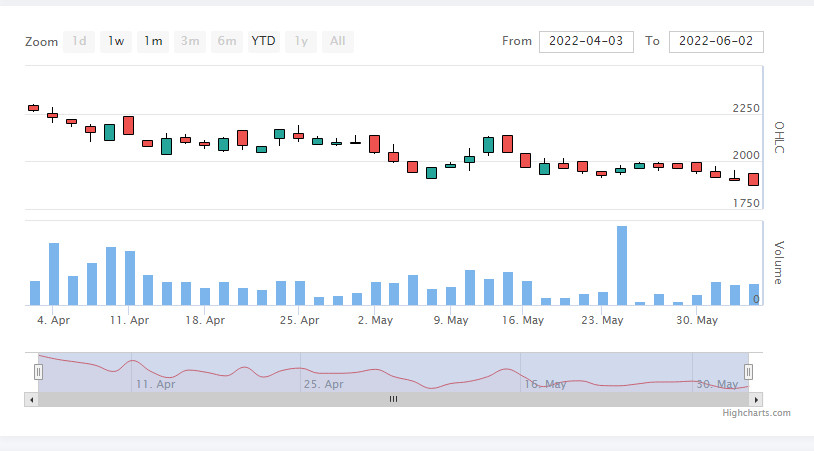Click the navigator scroll right arrow

756,400
